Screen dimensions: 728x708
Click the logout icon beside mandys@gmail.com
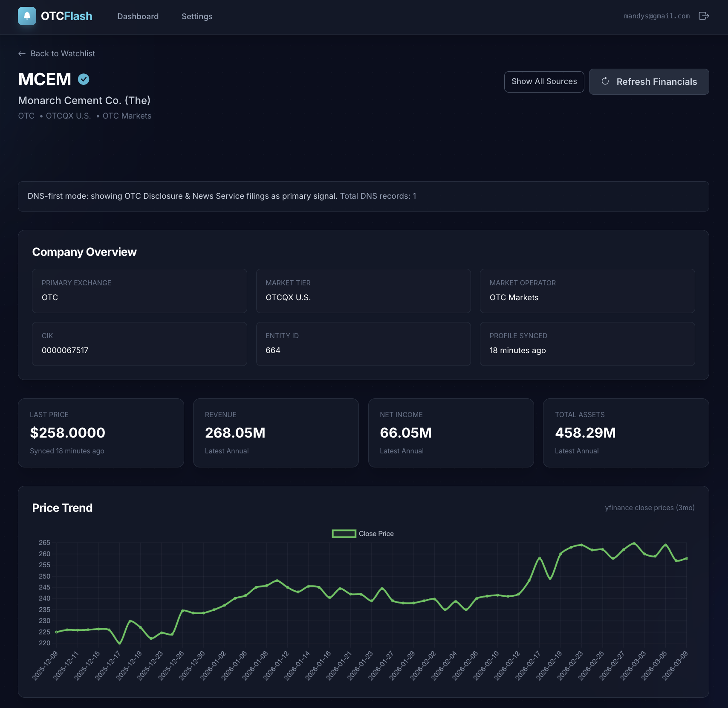[704, 16]
